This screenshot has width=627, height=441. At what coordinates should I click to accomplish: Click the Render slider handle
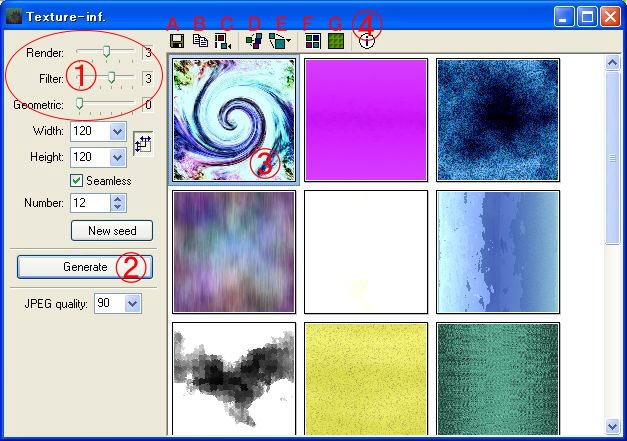[107, 51]
